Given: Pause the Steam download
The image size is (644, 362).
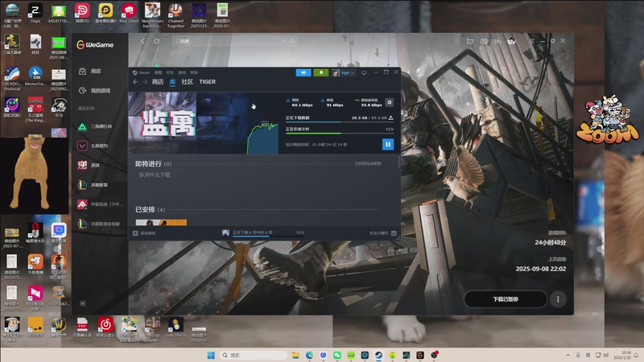Looking at the screenshot, I should [x=388, y=144].
